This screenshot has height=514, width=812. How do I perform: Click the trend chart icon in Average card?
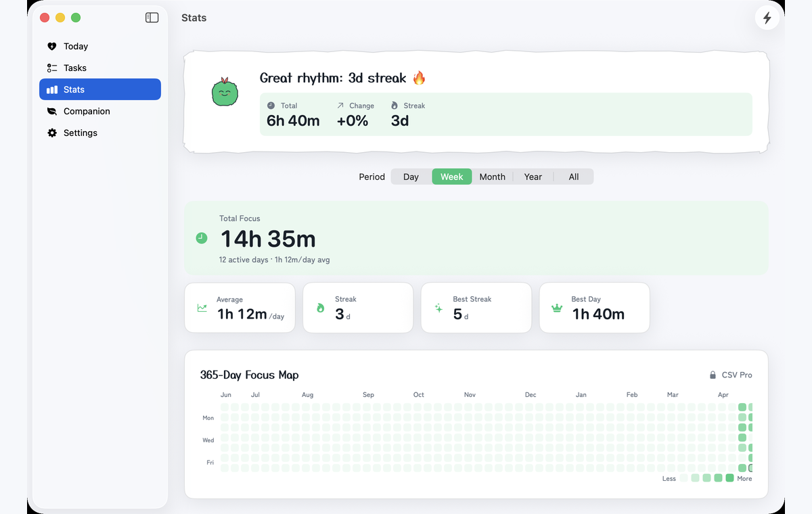[202, 308]
